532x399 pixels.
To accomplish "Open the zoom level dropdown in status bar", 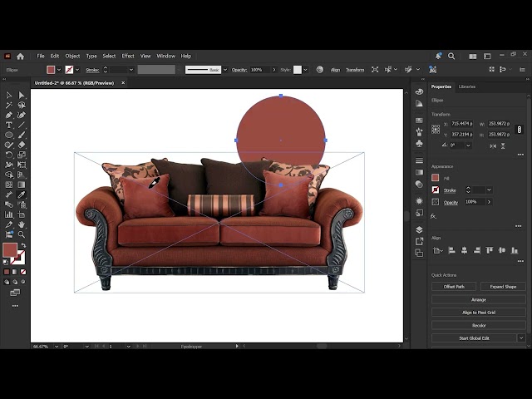I will pyautogui.click(x=57, y=347).
